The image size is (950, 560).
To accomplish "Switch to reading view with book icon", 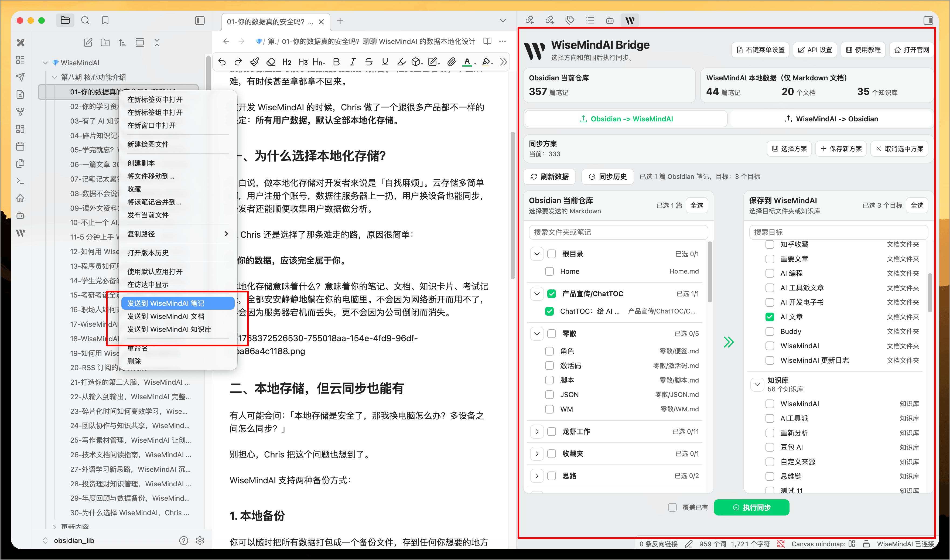I will coord(487,41).
